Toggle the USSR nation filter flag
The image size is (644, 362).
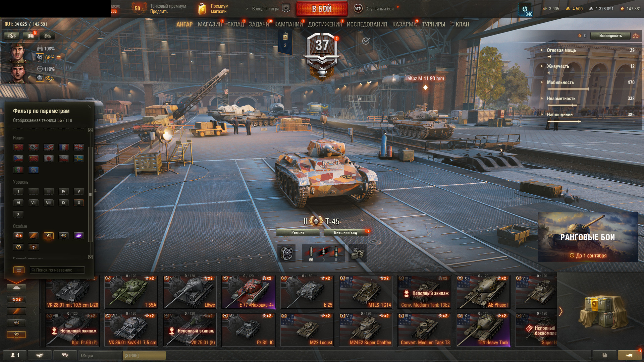click(18, 147)
